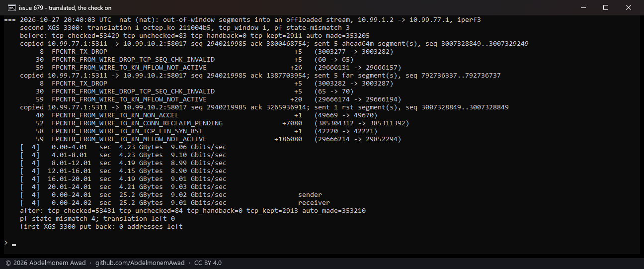Click the '© 2026 Abdelmonem Awad' footer text
The image size is (644, 269).
point(46,263)
